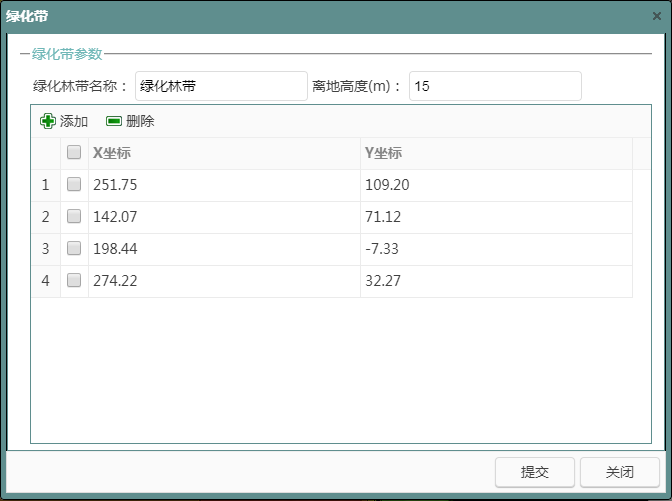Click the 离地高度 height input field
The height and width of the screenshot is (501, 672).
point(494,87)
